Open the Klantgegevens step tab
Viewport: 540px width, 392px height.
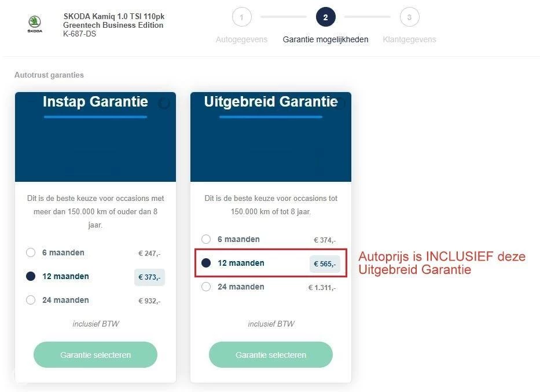point(409,39)
